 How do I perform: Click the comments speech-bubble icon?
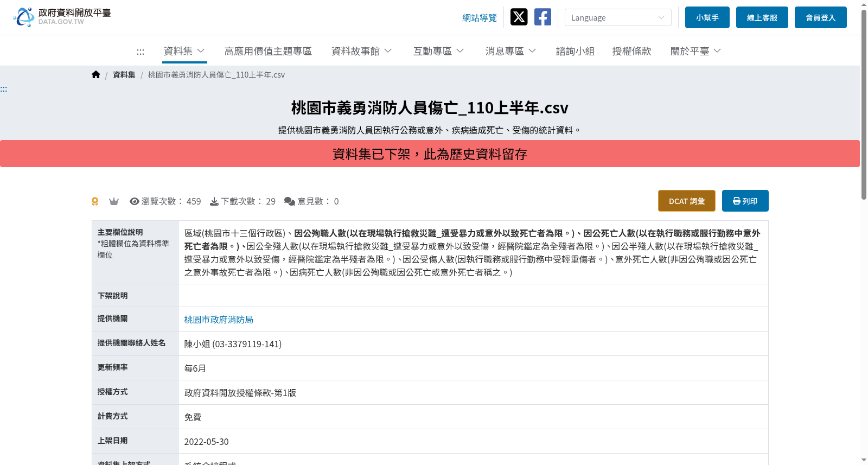pyautogui.click(x=290, y=201)
